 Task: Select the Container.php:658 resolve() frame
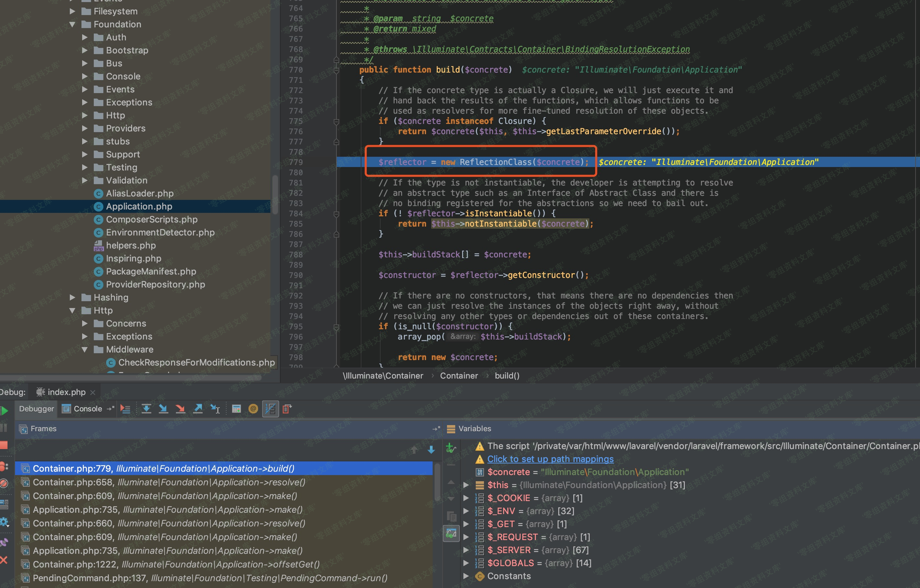(169, 482)
